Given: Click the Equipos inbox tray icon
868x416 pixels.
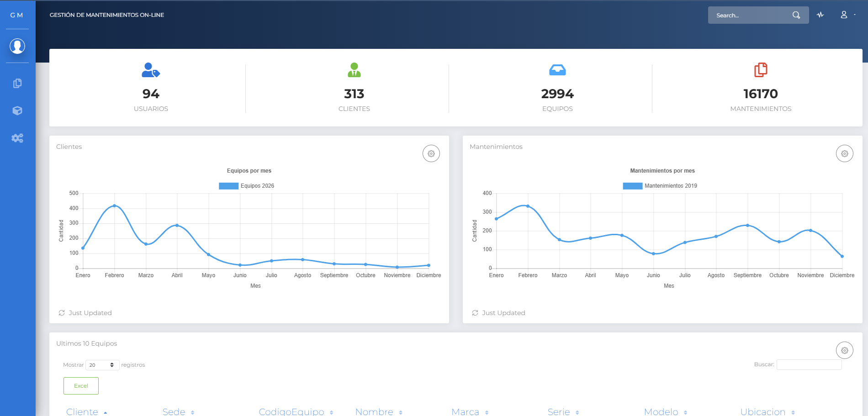Looking at the screenshot, I should [x=557, y=70].
